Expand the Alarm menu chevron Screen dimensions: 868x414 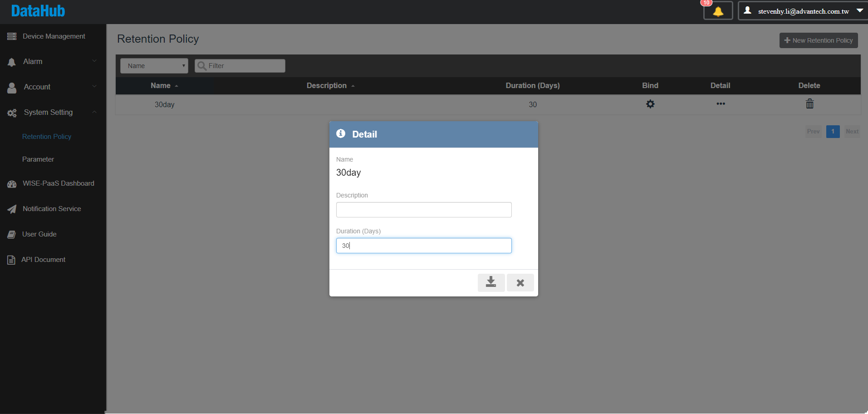(94, 61)
